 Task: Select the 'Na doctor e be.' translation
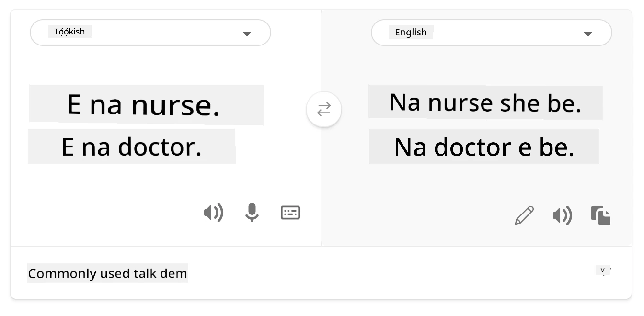click(484, 147)
